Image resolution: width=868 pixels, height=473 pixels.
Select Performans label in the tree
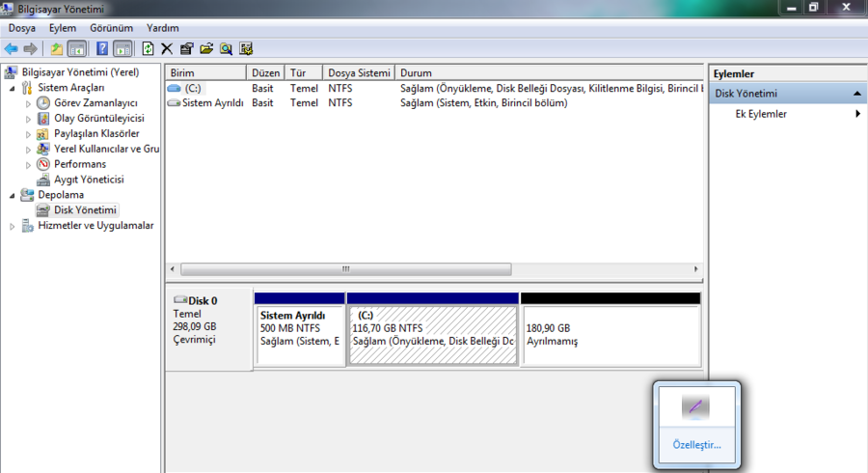pyautogui.click(x=80, y=164)
